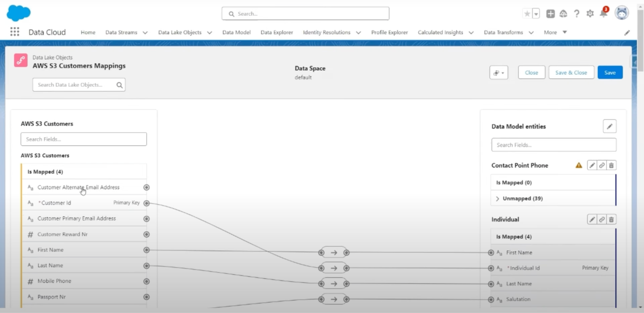Click the blue Save button

point(610,73)
